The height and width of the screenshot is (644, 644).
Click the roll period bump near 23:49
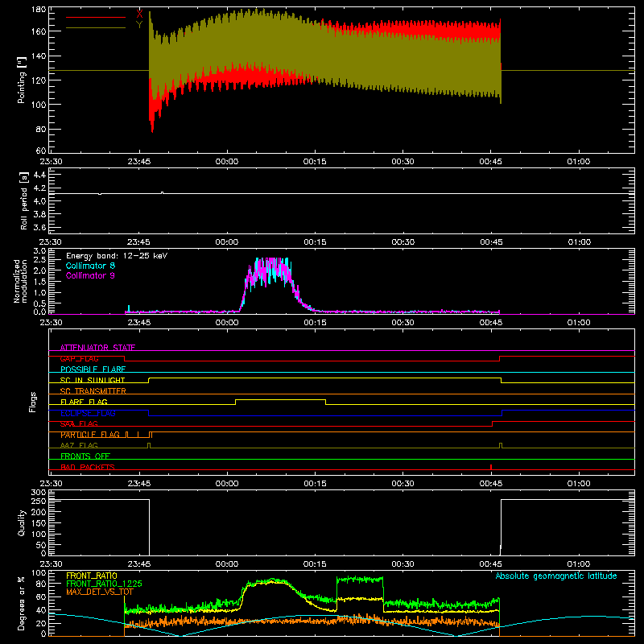[163, 192]
